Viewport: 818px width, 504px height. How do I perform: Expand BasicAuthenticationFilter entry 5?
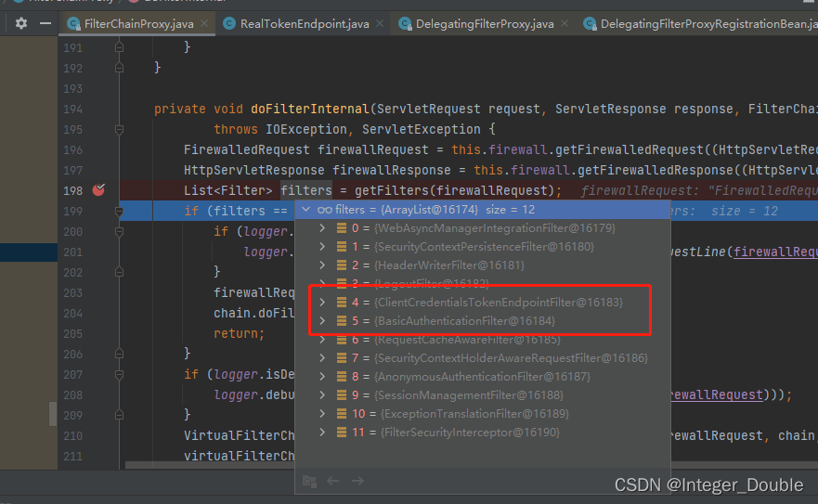click(322, 320)
